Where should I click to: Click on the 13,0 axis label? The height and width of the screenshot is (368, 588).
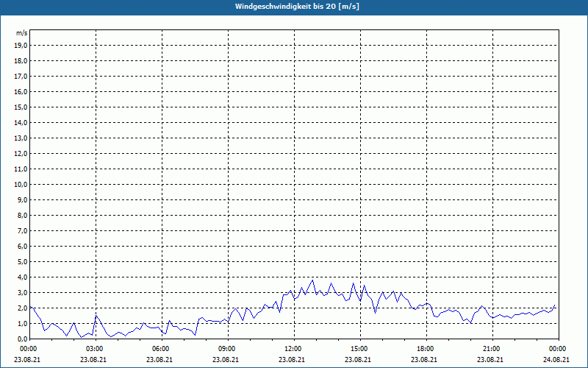point(21,138)
